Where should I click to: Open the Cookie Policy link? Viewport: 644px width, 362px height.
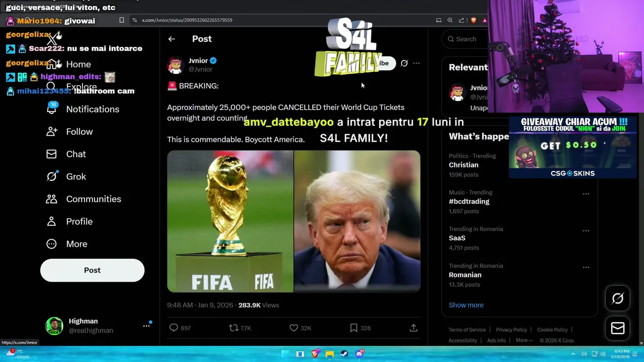(552, 330)
